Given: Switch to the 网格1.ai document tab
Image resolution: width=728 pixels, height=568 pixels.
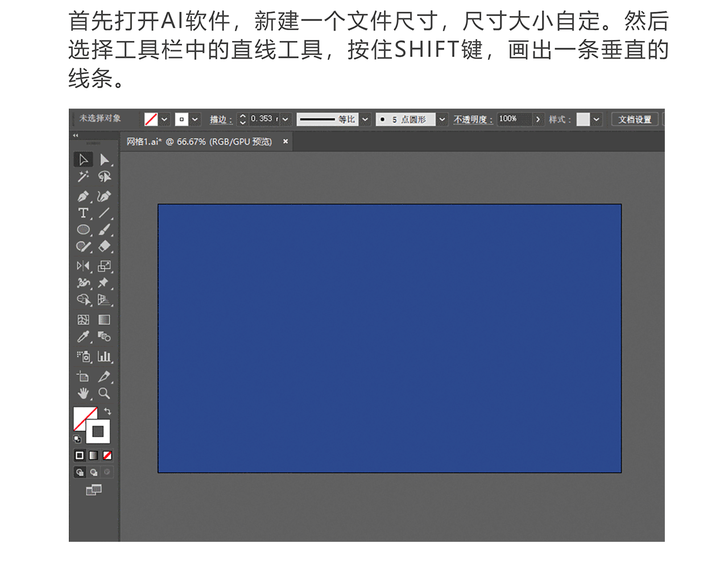Looking at the screenshot, I should (199, 142).
